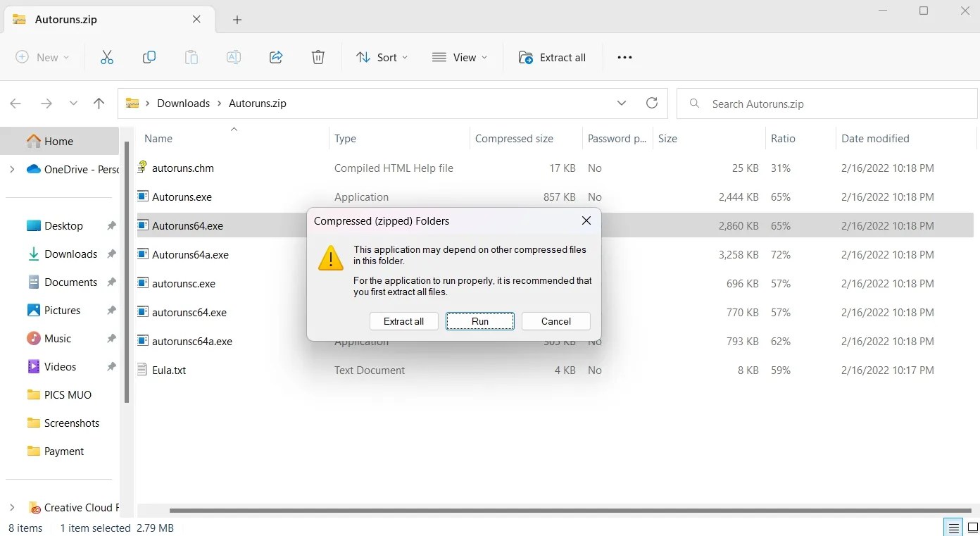Navigate back using the back arrow
Screen dimensions: 980x536
click(15, 103)
